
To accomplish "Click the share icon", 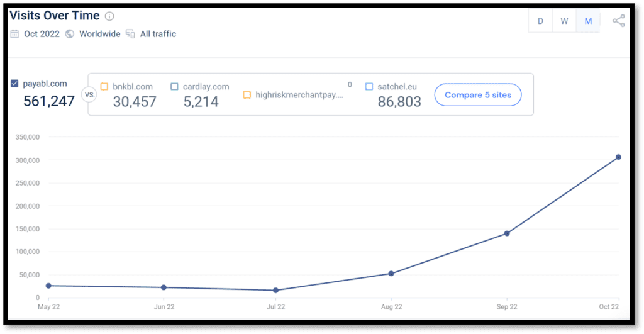I will (619, 21).
